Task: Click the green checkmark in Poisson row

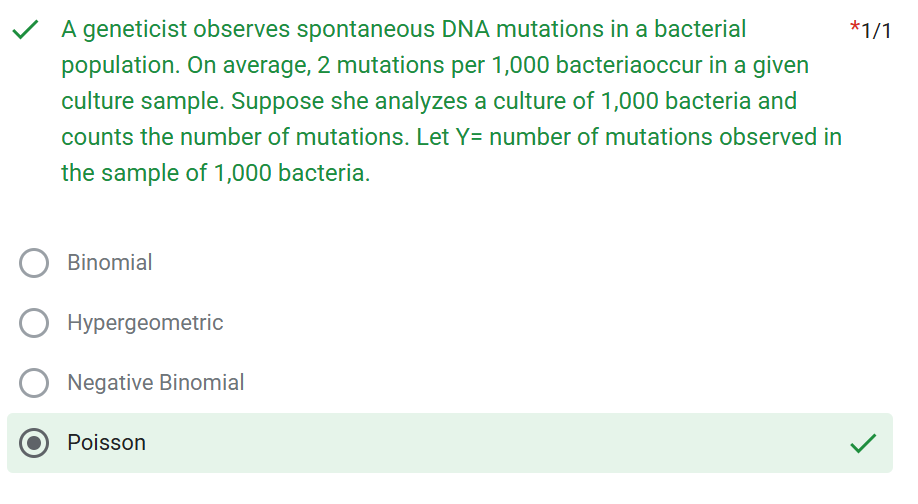Action: click(863, 442)
